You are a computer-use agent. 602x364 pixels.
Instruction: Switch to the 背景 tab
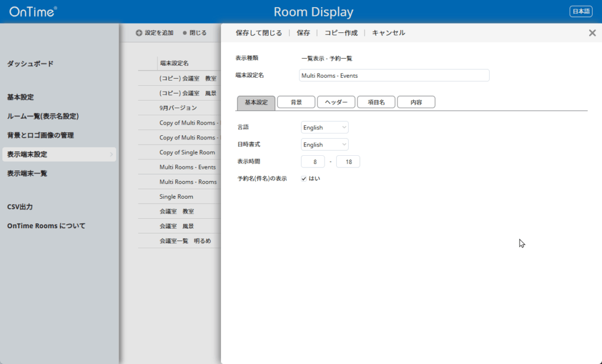click(296, 102)
